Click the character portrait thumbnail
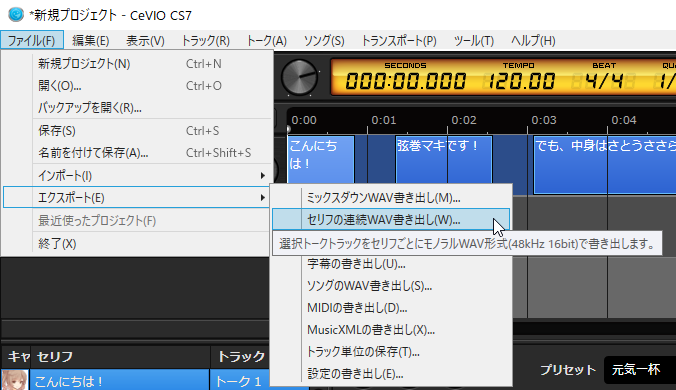The width and height of the screenshot is (676, 390). [x=15, y=380]
